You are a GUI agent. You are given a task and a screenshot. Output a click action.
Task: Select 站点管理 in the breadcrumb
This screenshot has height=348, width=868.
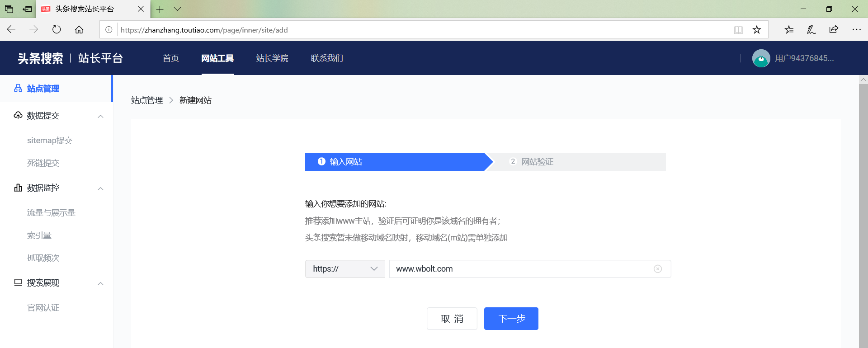147,100
